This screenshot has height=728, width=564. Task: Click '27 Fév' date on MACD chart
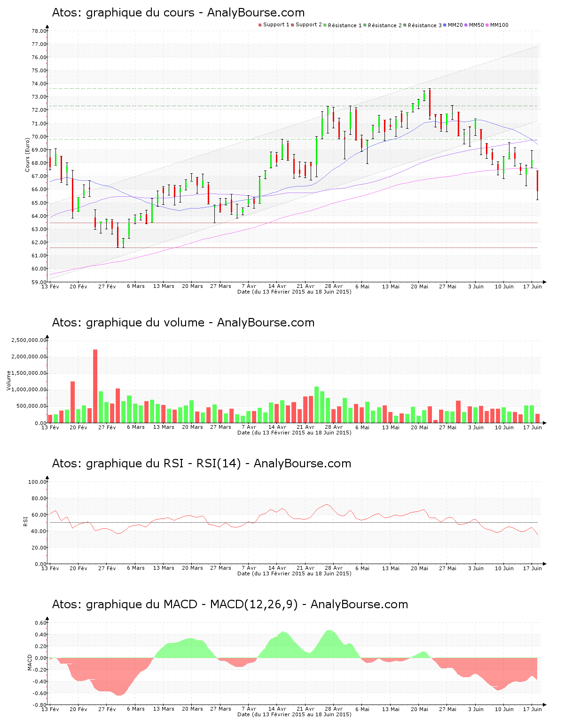pyautogui.click(x=107, y=709)
